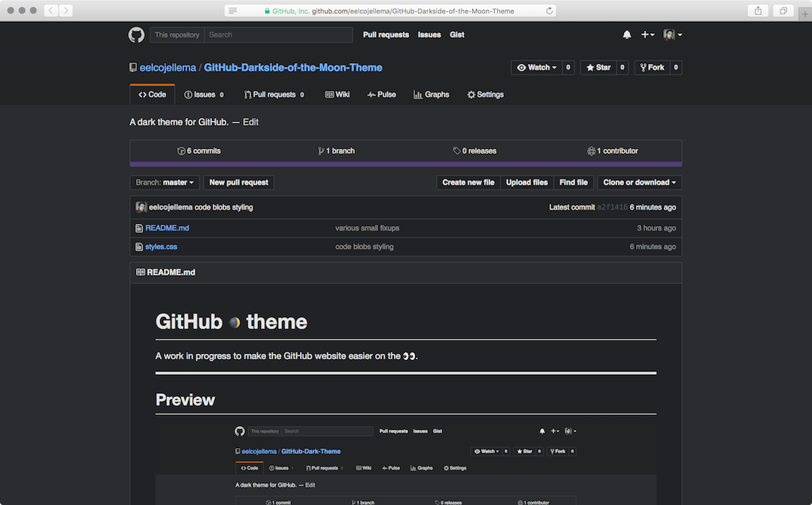Click Find file button
This screenshot has width=812, height=505.
[573, 183]
